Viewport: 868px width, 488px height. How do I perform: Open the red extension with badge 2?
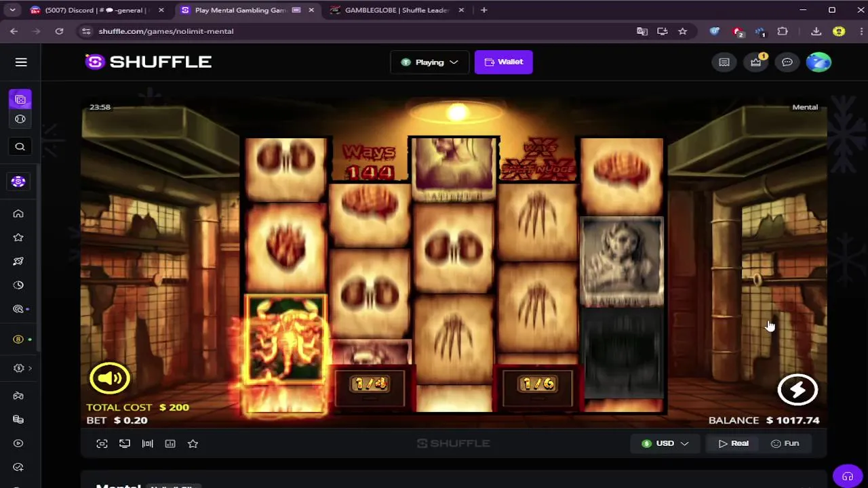click(737, 31)
